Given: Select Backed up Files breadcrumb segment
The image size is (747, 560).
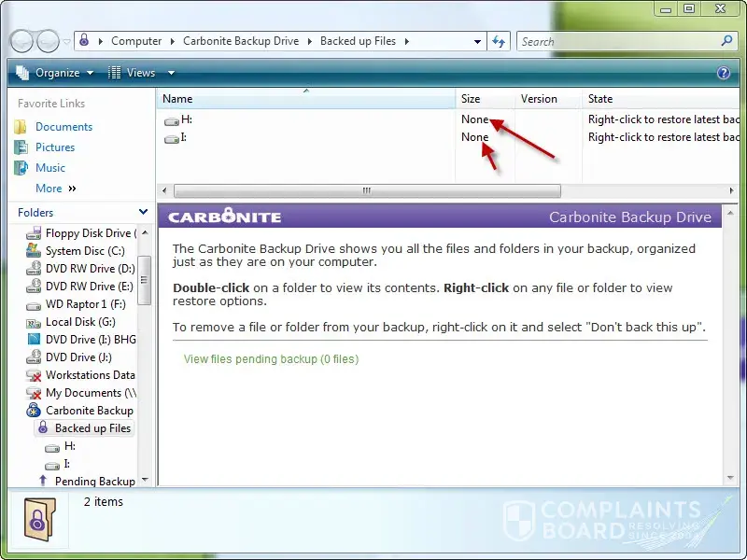Looking at the screenshot, I should click(x=358, y=41).
